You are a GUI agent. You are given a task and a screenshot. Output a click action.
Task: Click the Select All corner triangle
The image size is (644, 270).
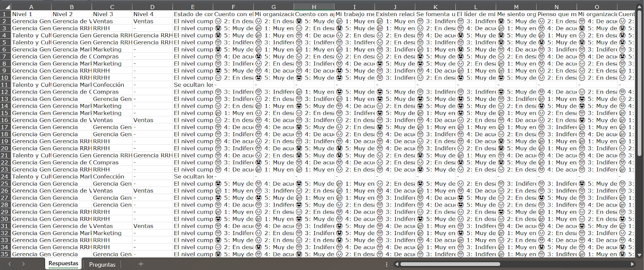[6, 7]
